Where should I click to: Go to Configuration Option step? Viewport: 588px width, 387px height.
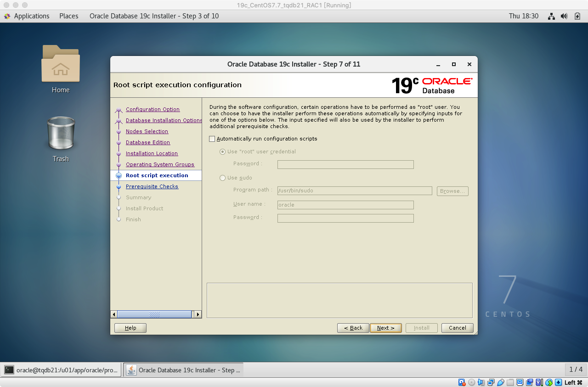(x=153, y=109)
